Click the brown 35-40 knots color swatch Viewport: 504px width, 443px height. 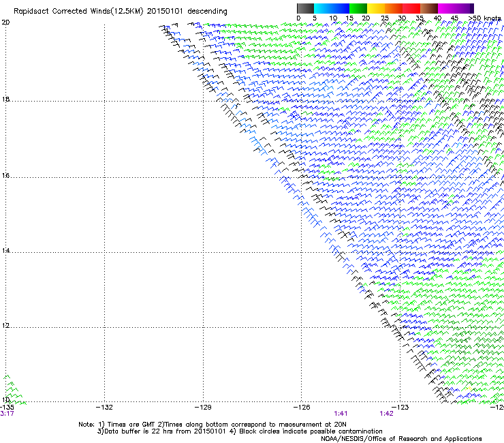429,8
